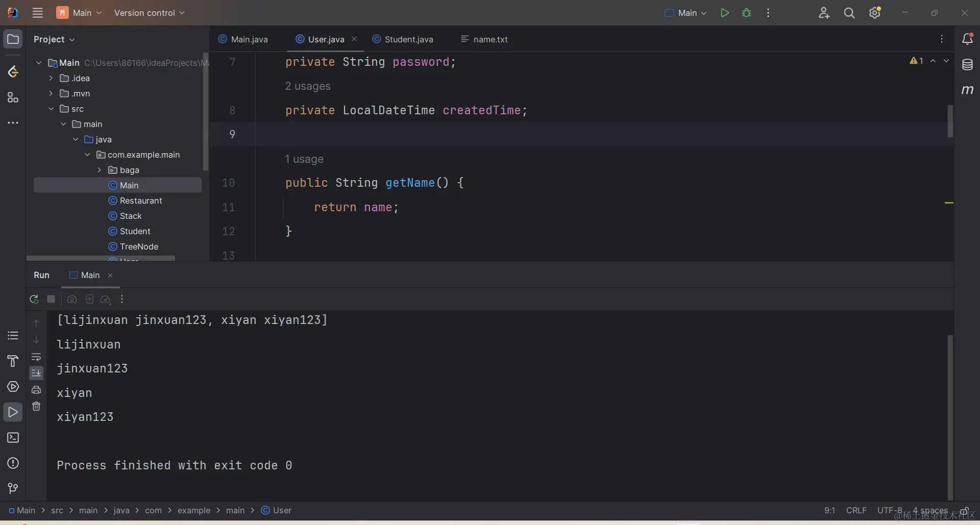
Task: Close the User.java tab
Action: (x=354, y=39)
